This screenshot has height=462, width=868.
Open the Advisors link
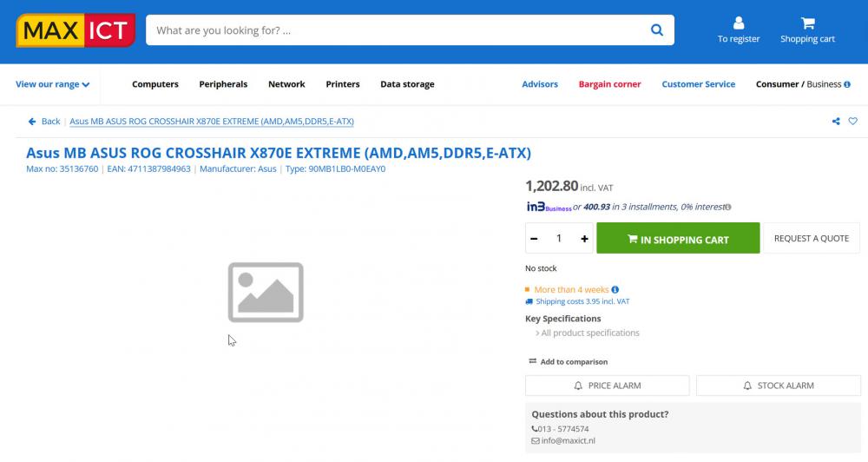540,84
